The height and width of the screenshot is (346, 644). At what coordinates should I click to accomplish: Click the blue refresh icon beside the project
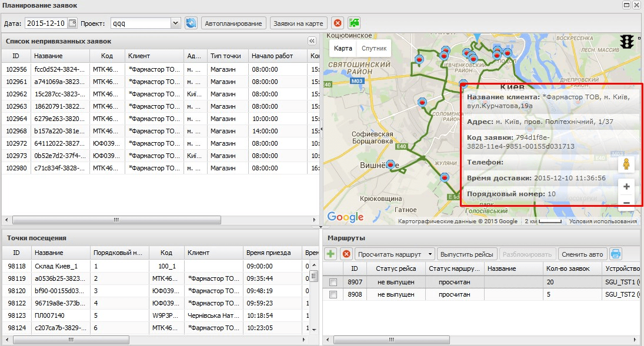(x=191, y=23)
